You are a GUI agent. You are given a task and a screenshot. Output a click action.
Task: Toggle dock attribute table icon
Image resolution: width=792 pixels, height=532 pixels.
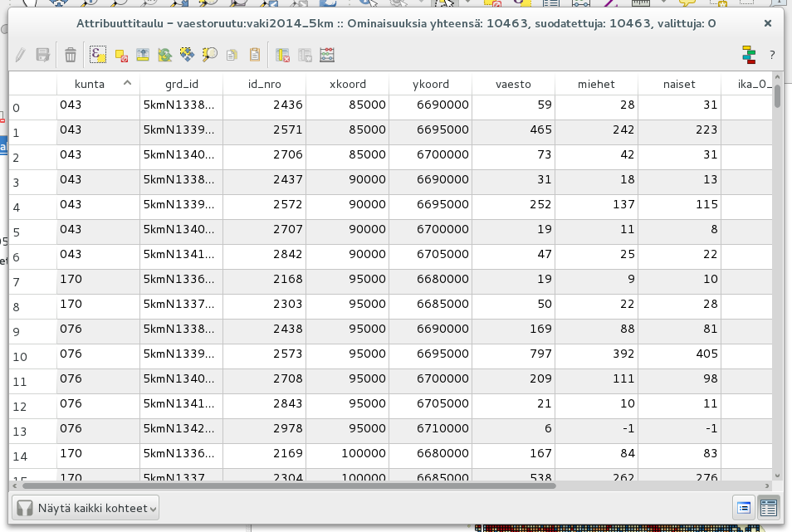tap(749, 55)
